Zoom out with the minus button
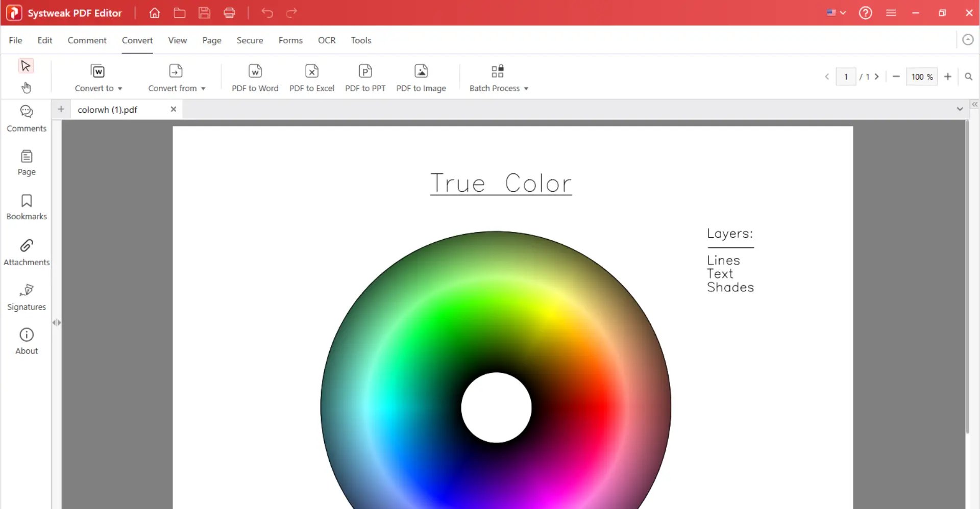 (x=896, y=77)
